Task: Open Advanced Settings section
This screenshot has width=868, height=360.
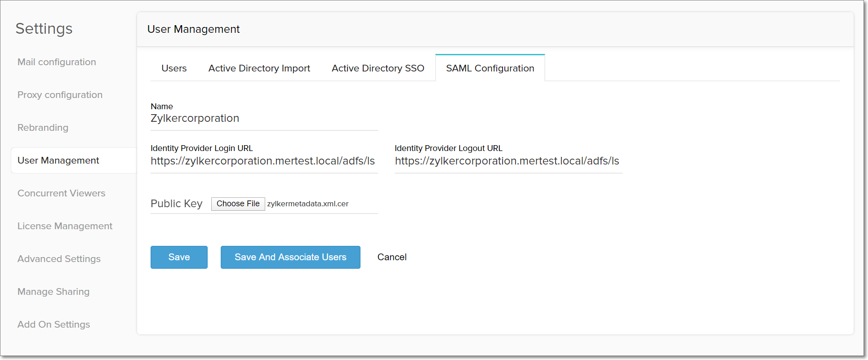Action: (x=59, y=259)
